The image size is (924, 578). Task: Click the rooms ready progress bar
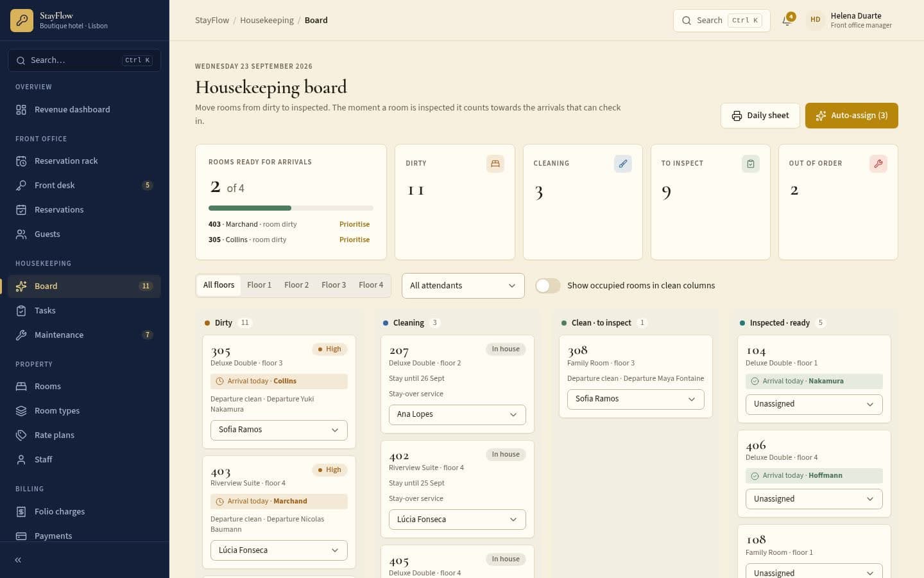click(x=291, y=208)
